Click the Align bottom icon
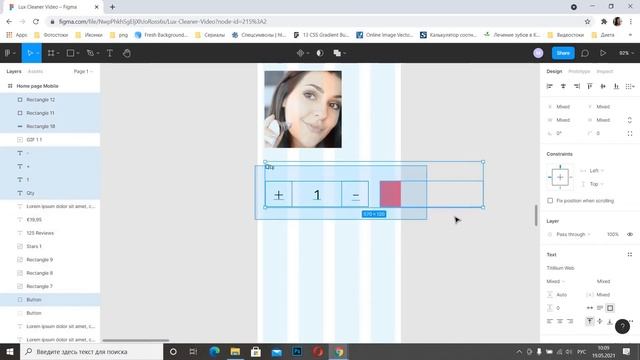This screenshot has width=640, height=360. point(616,86)
